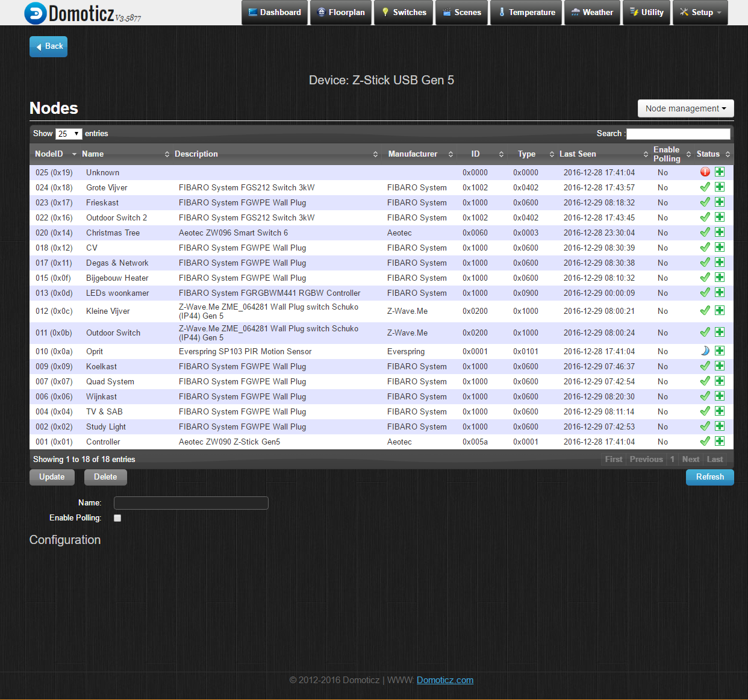This screenshot has width=748, height=700.
Task: Sort table by Last Seen column
Action: click(603, 154)
